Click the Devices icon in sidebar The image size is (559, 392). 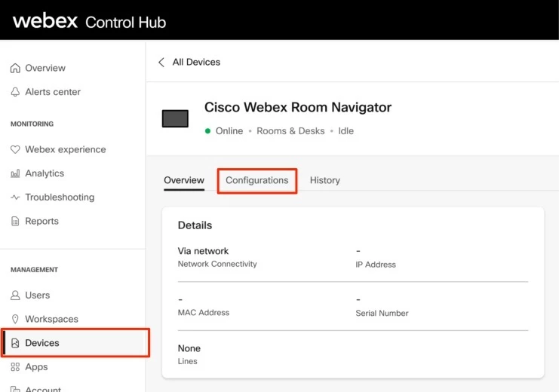(x=15, y=343)
